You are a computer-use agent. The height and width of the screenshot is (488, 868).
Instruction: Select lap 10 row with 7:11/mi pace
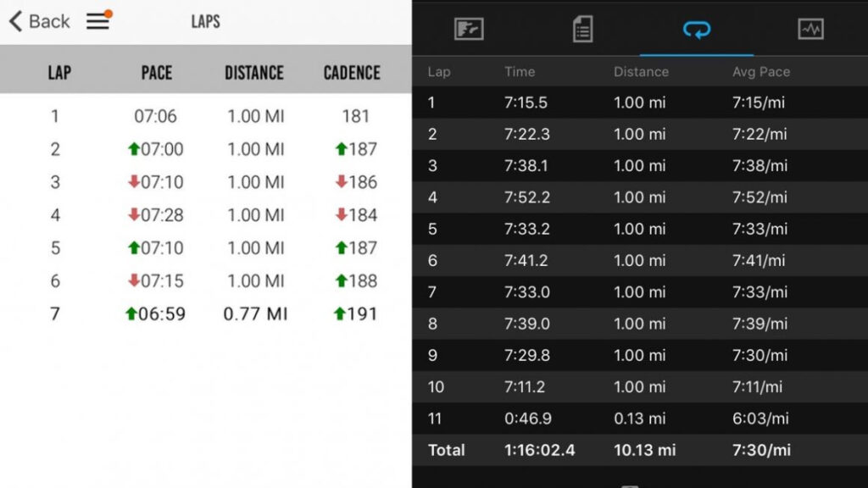tap(640, 387)
